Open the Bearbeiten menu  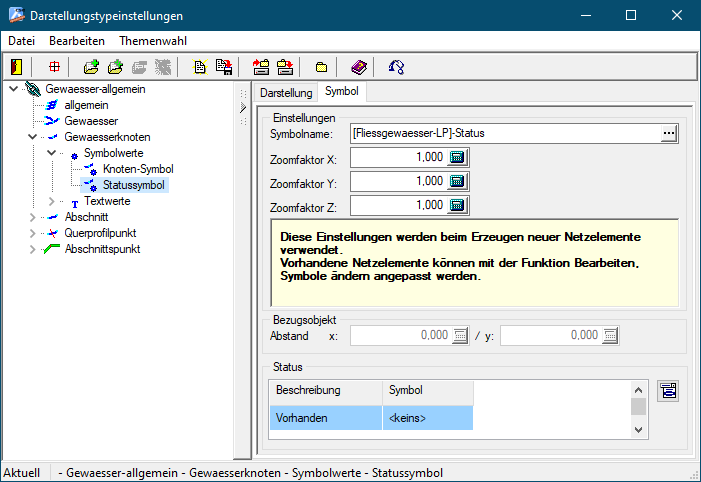coord(77,41)
